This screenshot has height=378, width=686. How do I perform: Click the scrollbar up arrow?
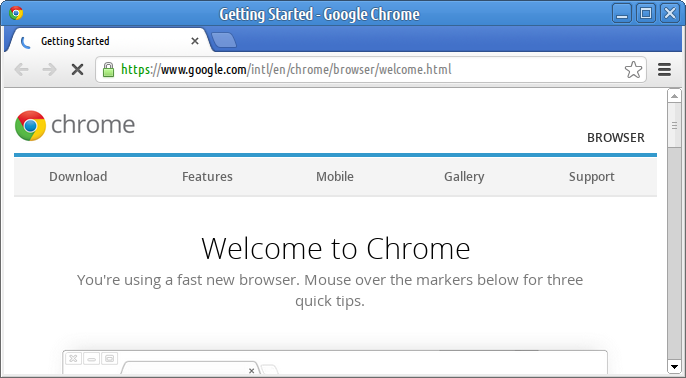(x=674, y=96)
